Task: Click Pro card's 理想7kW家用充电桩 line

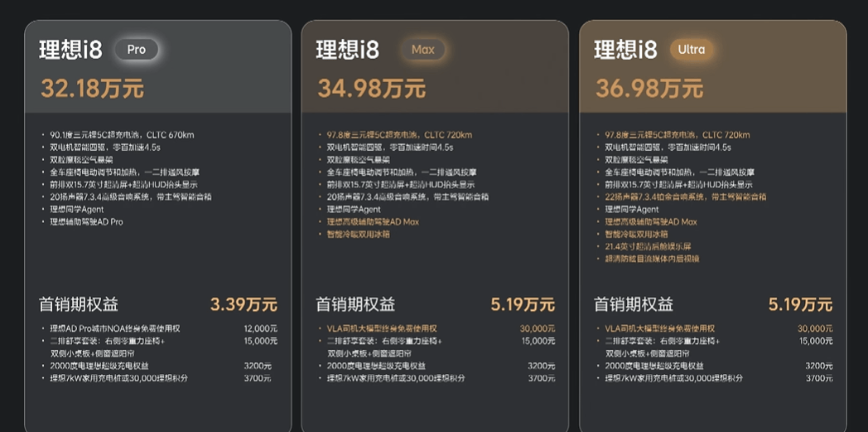Action: point(119,378)
